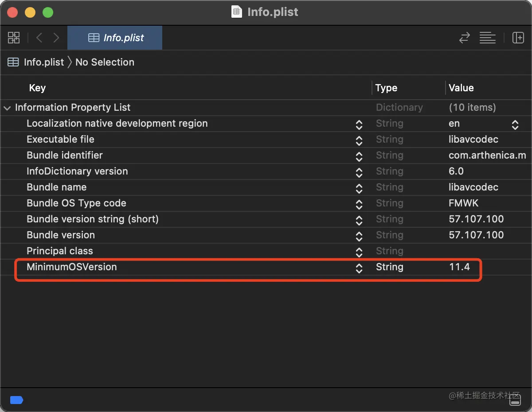Screen dimensions: 532x412
Task: Select the MinimumOSVersion row
Action: tap(177, 267)
